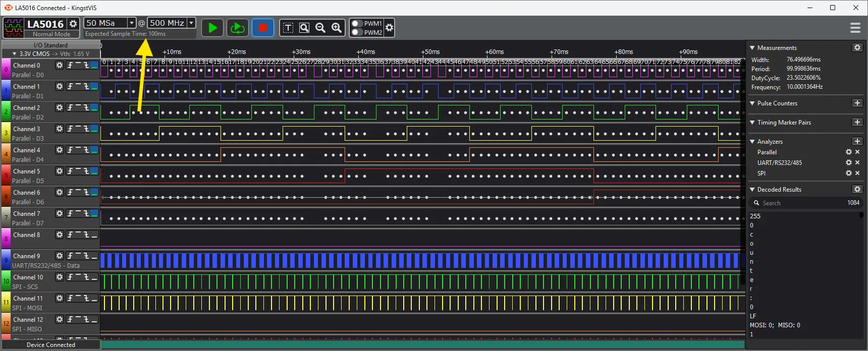
Task: Open the 500 MHz sample rate dropdown
Action: [191, 23]
